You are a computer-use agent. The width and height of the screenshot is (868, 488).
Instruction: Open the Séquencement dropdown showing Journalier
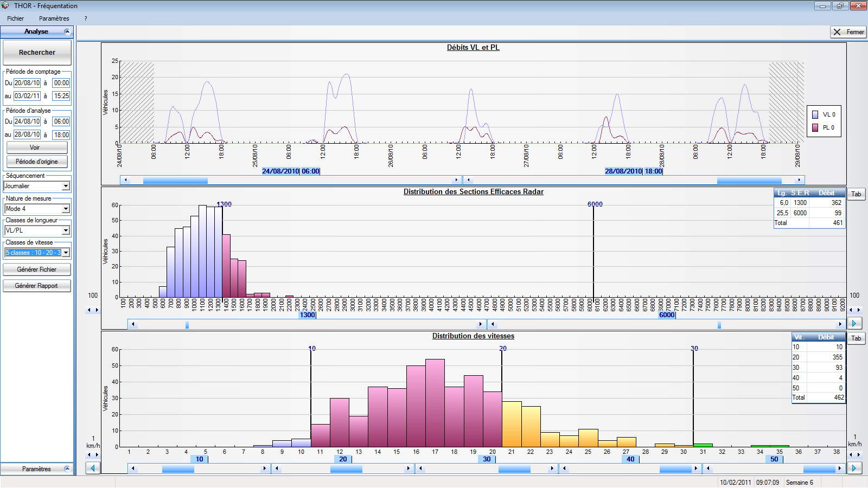pyautogui.click(x=66, y=186)
